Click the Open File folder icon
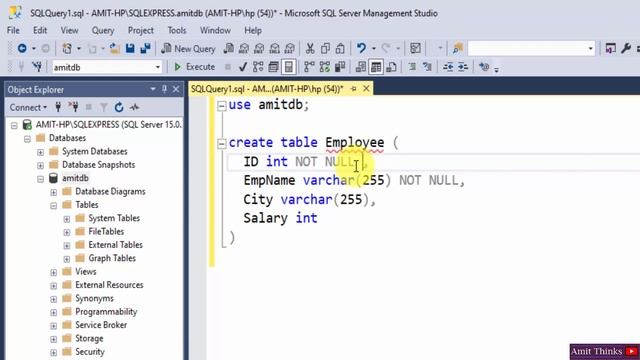Viewport: 640px width, 360px height. point(115,49)
